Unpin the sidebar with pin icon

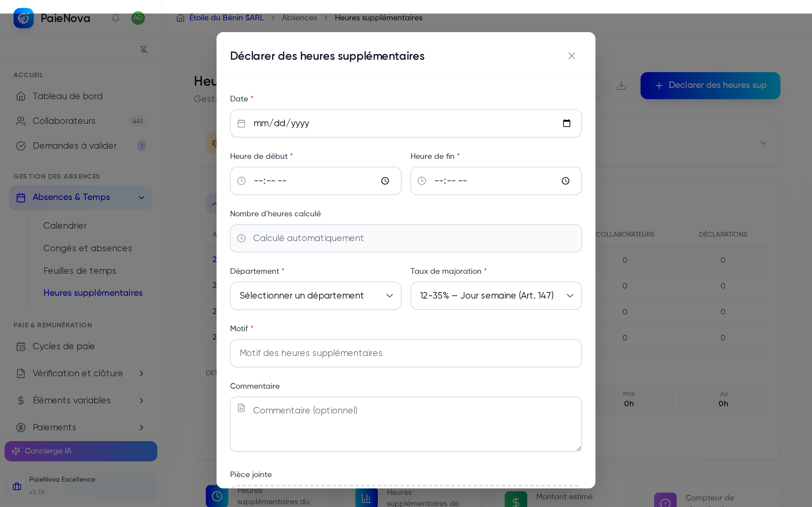coord(144,50)
